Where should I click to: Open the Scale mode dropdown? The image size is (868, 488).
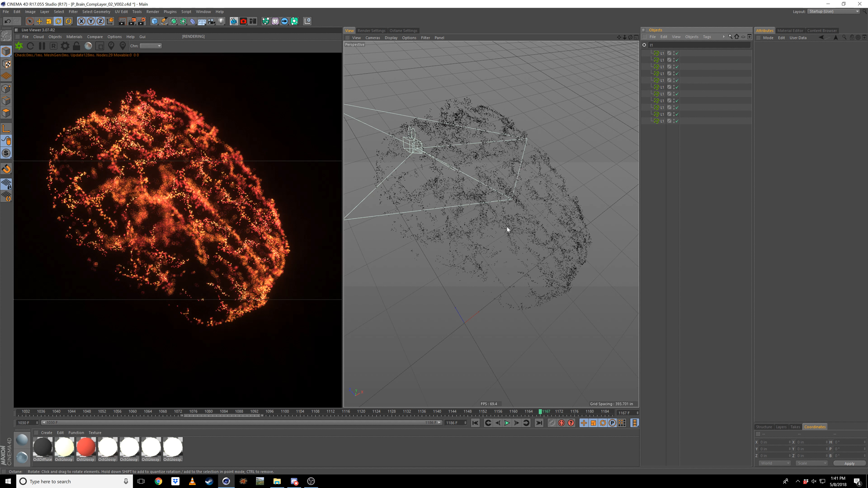click(x=811, y=463)
